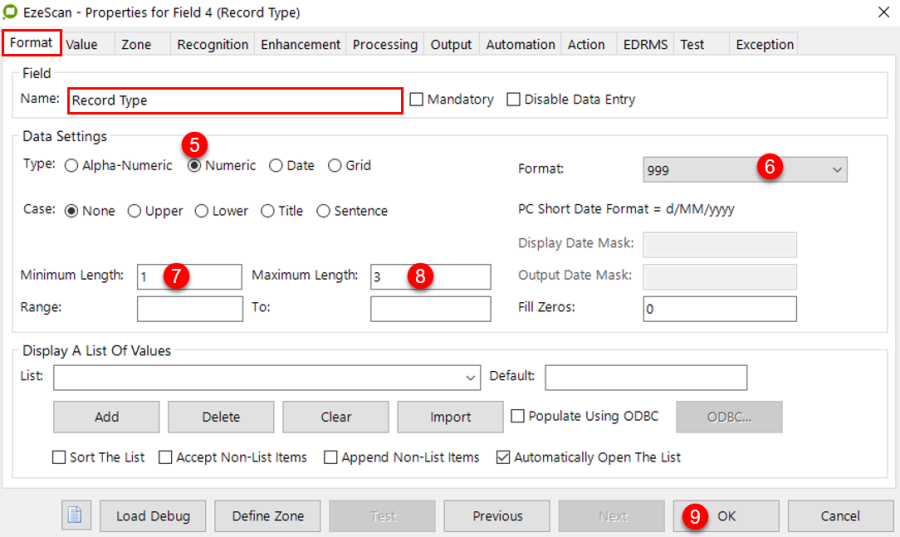Click the document icon beside Load Debug
Screen dimensions: 900x537
76,516
